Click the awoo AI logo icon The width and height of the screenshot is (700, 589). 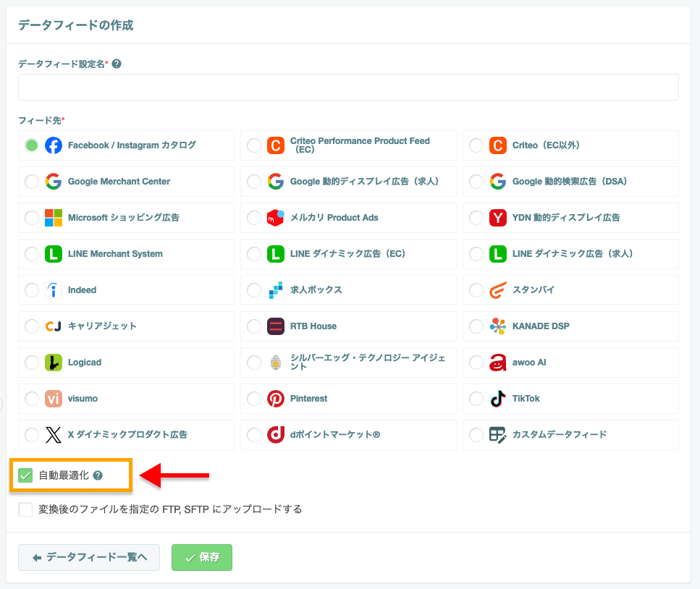click(498, 363)
